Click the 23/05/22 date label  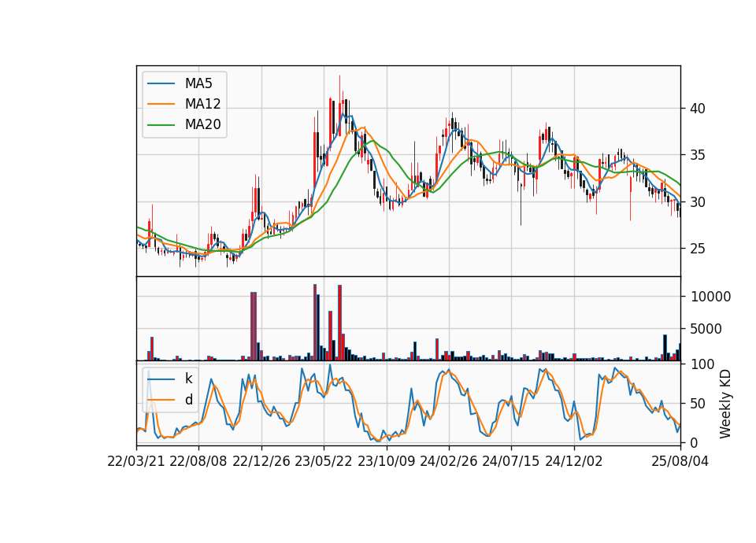click(324, 461)
